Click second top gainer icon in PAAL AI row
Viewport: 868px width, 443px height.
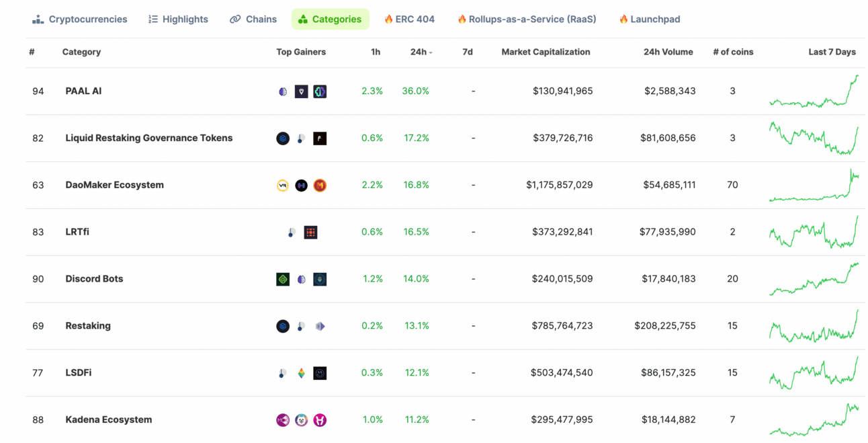(x=302, y=91)
